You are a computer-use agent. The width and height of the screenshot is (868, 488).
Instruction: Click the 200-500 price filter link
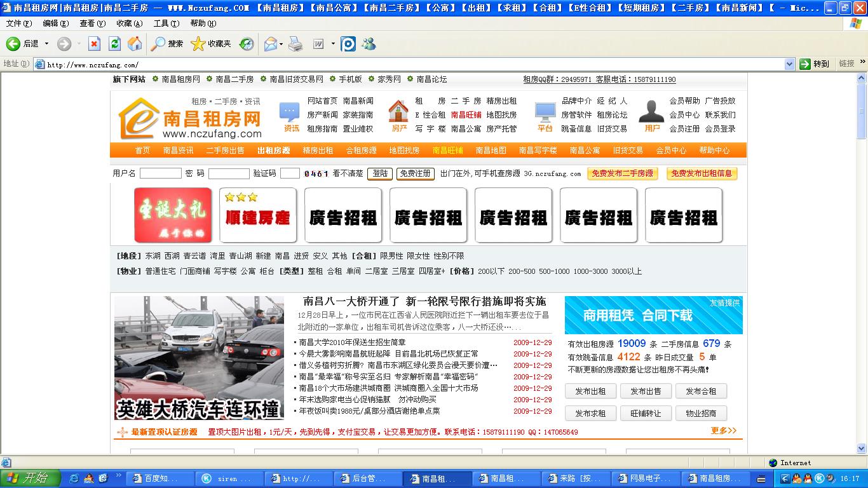click(x=522, y=271)
